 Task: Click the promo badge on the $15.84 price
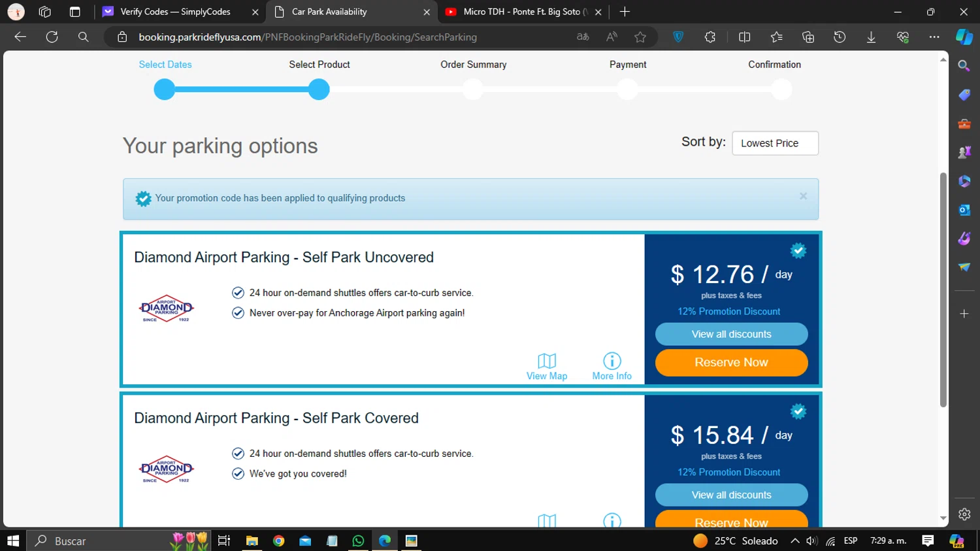click(x=798, y=411)
